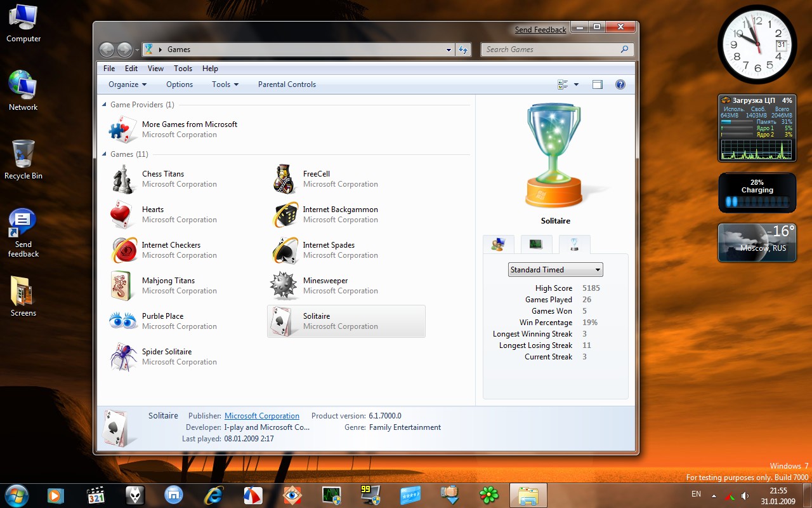Click the analog clock gadget
The image size is (812, 508).
757,44
